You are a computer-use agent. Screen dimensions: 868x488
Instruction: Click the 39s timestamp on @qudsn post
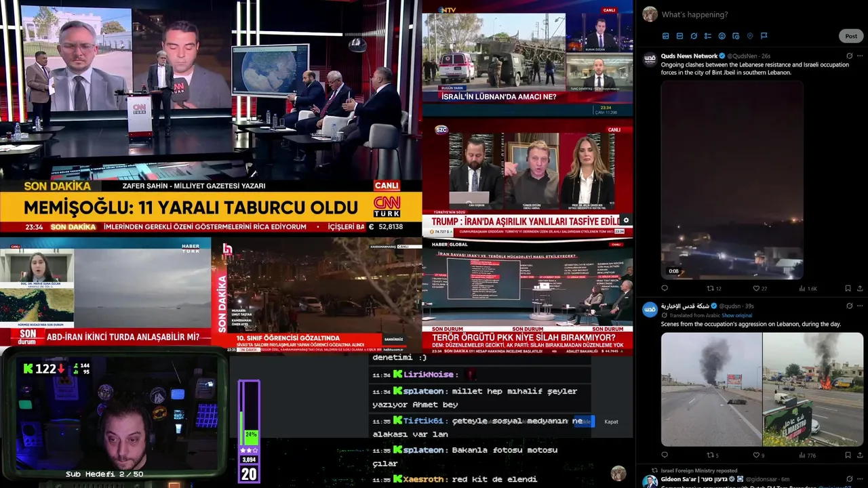[749, 306]
